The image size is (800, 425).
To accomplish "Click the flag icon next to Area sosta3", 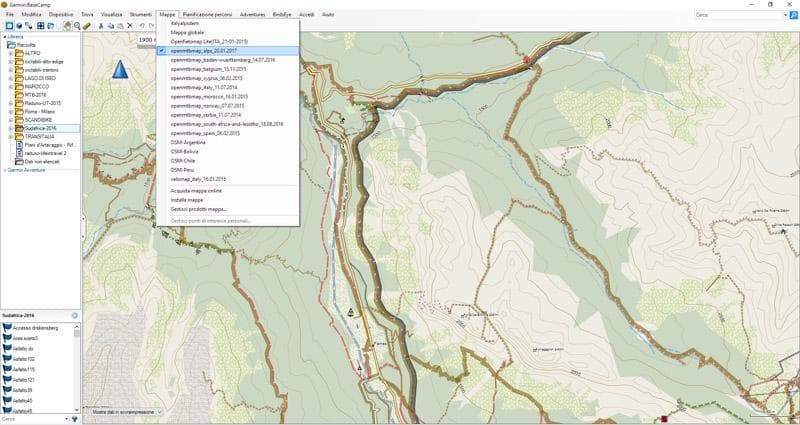I will 7,338.
